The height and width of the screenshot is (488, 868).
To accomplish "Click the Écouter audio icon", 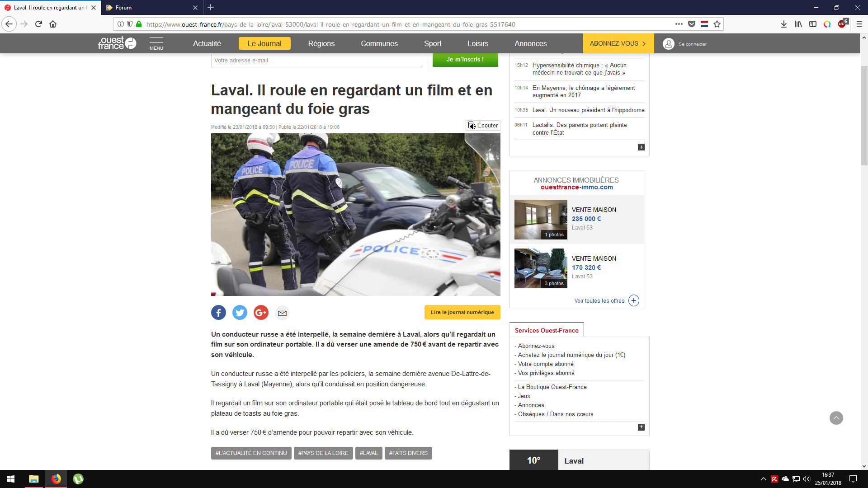I will (472, 125).
